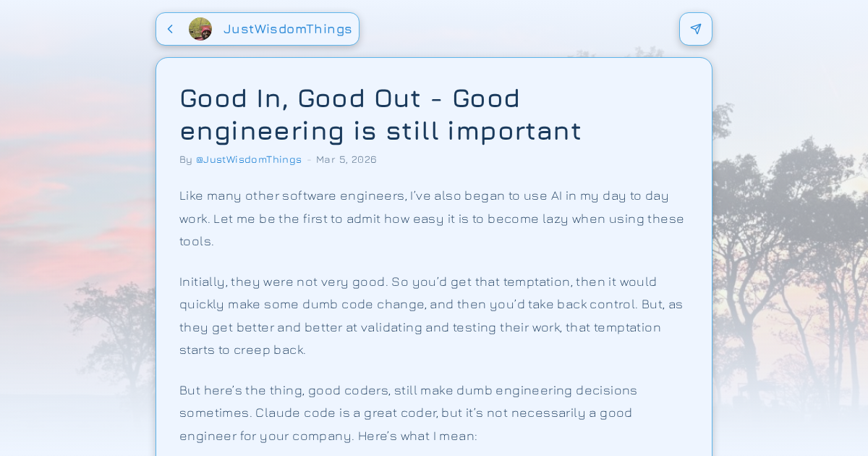Click the paragraph starting "But here's the thing"
This screenshot has width=868, height=456.
point(408,413)
